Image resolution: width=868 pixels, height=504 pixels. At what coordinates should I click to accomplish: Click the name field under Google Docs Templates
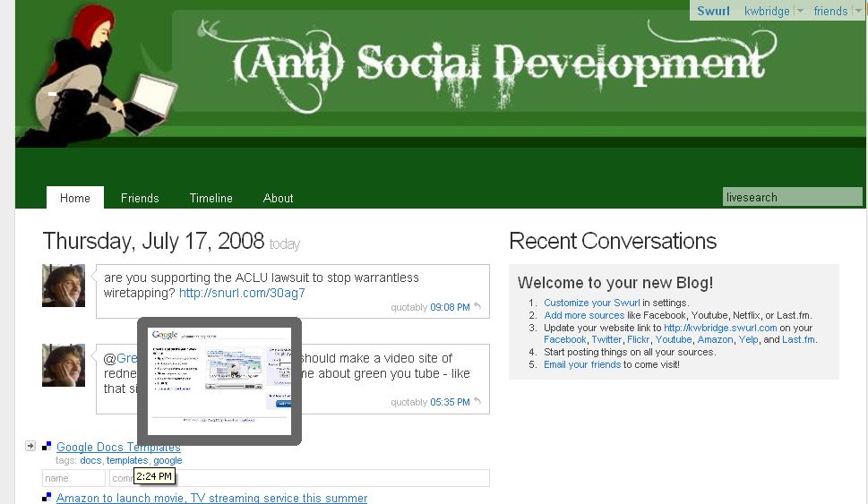click(73, 478)
